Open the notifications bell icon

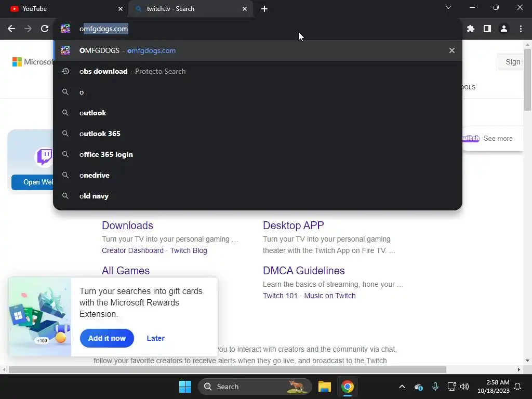(518, 387)
